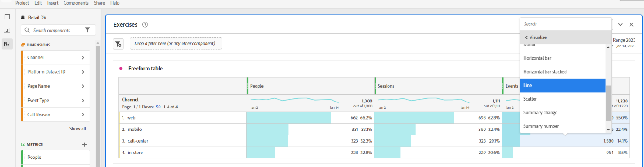
Task: Select the Visualizations bar chart icon
Action: tap(7, 30)
